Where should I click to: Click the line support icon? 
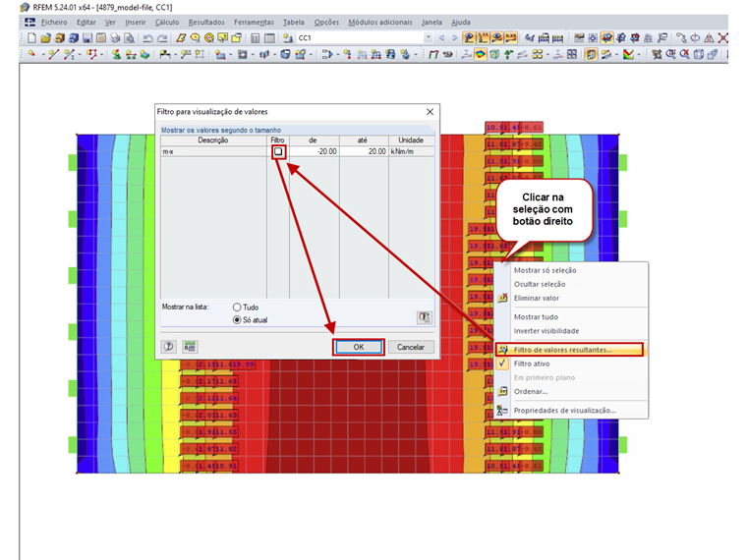tap(131, 55)
